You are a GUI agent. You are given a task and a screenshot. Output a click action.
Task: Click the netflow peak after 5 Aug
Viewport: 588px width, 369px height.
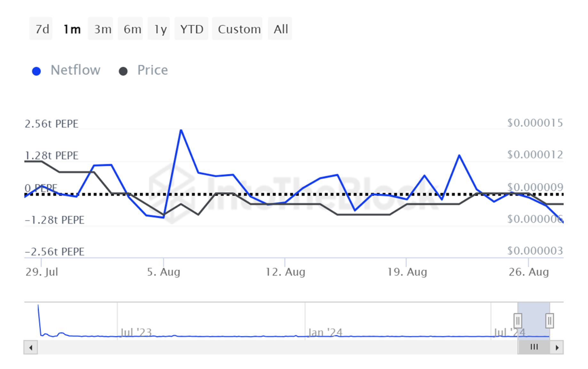pos(181,130)
